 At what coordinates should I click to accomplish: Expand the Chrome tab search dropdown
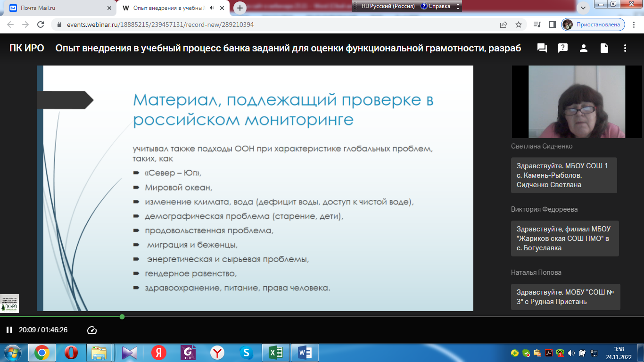(x=583, y=8)
